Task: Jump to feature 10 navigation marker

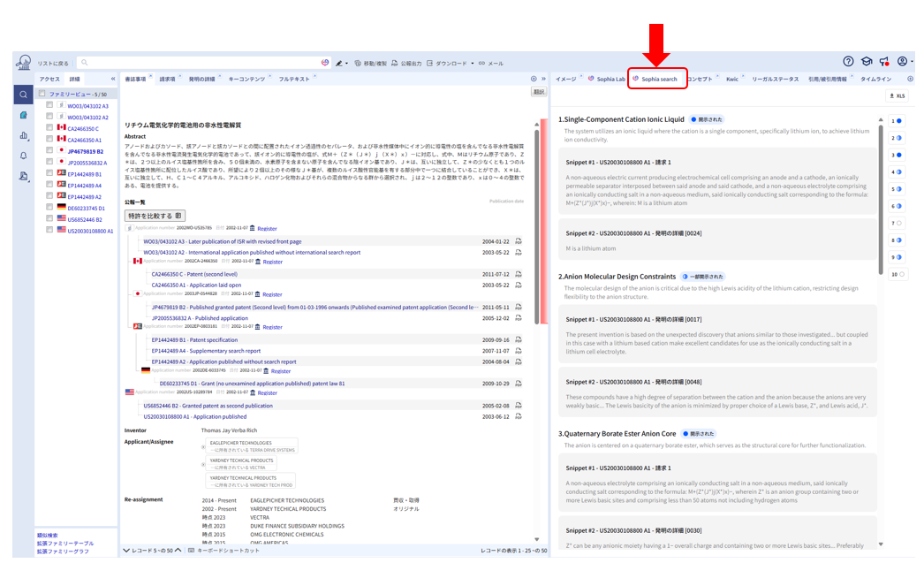Action: pyautogui.click(x=897, y=274)
